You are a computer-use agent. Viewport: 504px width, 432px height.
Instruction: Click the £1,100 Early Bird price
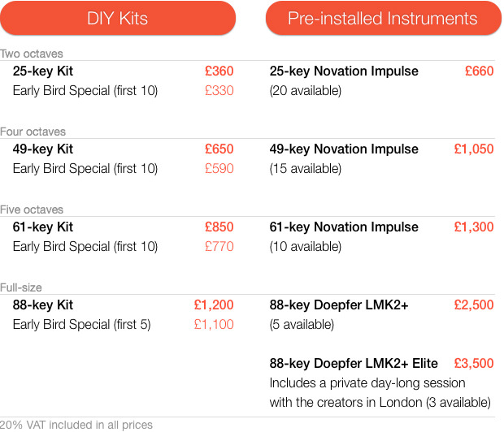click(x=214, y=325)
